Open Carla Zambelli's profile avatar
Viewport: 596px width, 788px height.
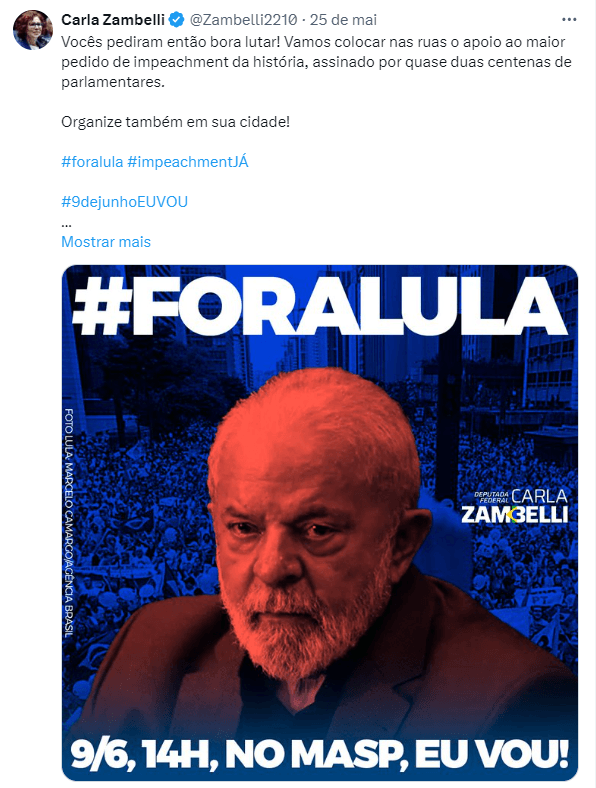click(33, 30)
